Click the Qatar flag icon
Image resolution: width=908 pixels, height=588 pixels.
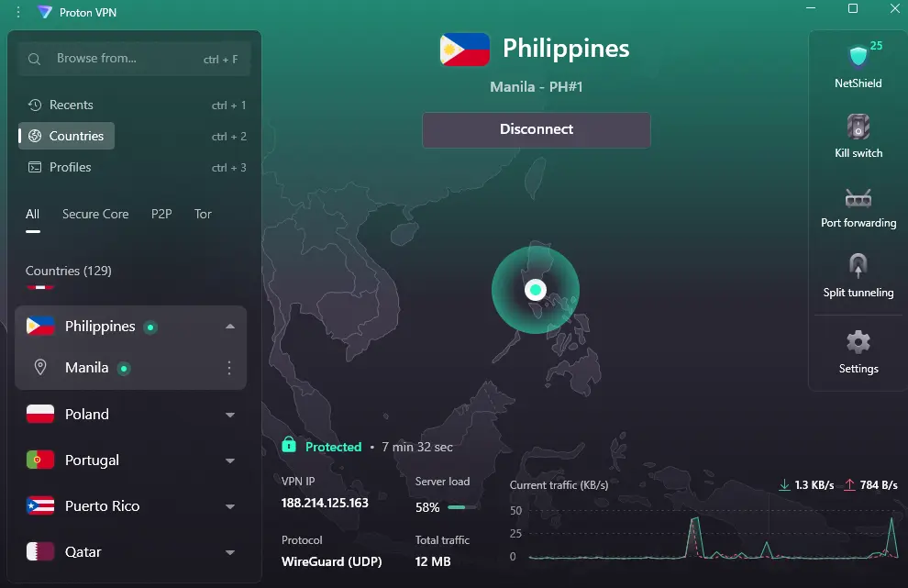point(40,551)
